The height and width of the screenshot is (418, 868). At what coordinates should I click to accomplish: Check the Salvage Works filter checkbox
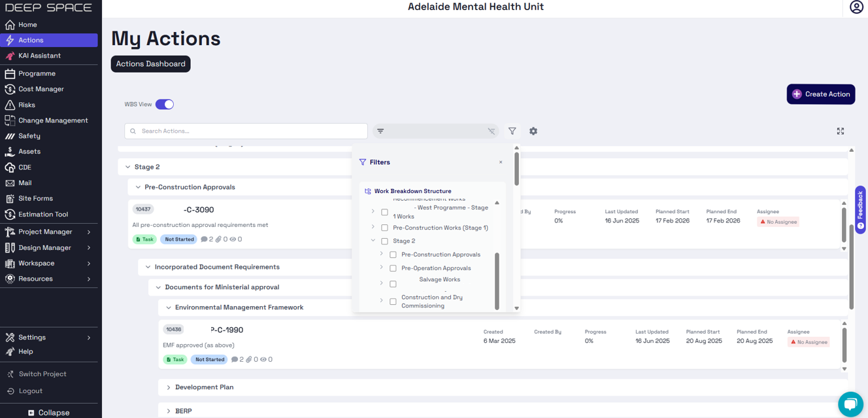click(393, 284)
